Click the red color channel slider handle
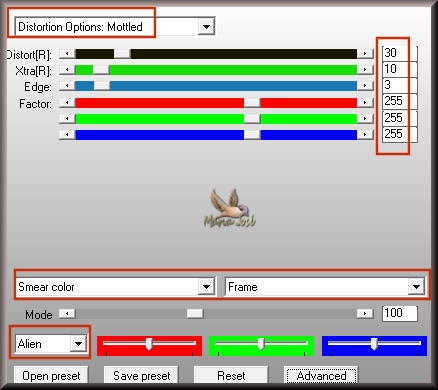Screen dimensions: 438x390 149,344
